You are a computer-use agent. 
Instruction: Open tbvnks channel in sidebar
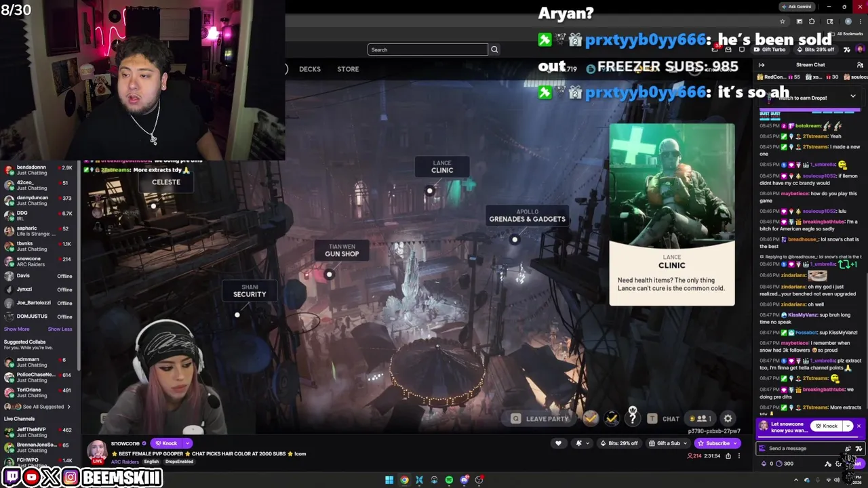pyautogui.click(x=39, y=246)
